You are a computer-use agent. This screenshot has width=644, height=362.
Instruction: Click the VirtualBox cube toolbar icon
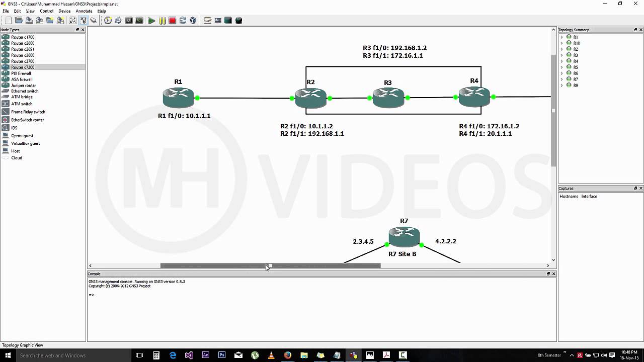193,21
